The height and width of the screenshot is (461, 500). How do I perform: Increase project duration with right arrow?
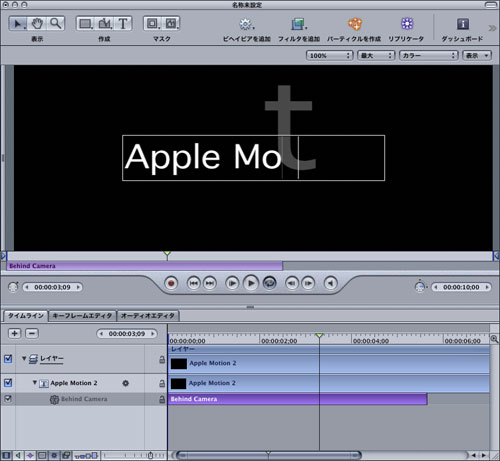[x=487, y=287]
